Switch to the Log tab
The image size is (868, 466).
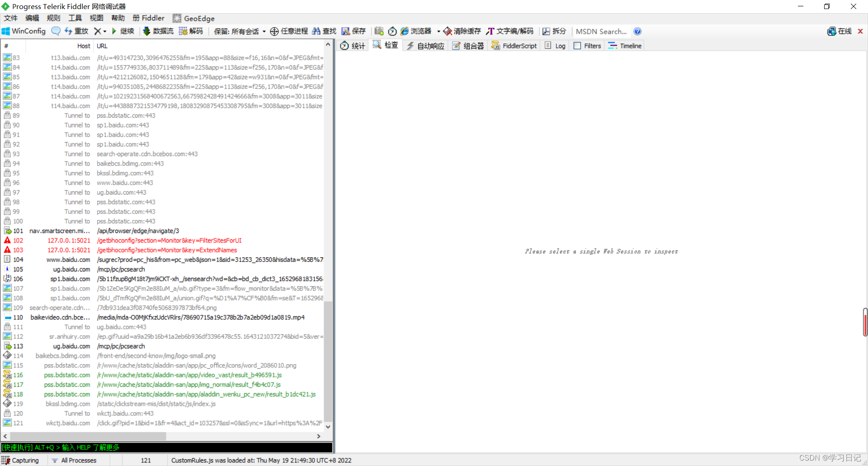555,46
